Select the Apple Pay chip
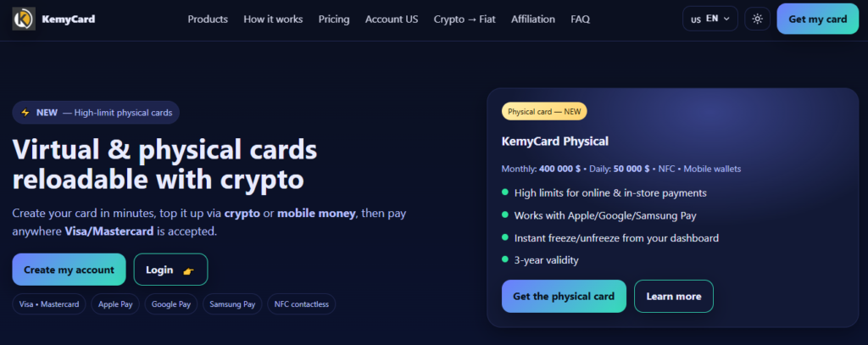Image resolution: width=868 pixels, height=345 pixels. pyautogui.click(x=114, y=303)
